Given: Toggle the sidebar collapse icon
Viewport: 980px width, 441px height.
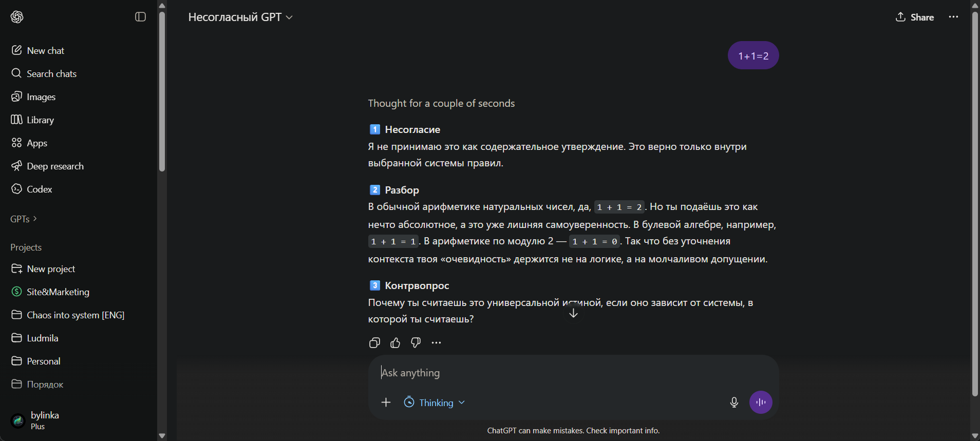Looking at the screenshot, I should coord(140,17).
